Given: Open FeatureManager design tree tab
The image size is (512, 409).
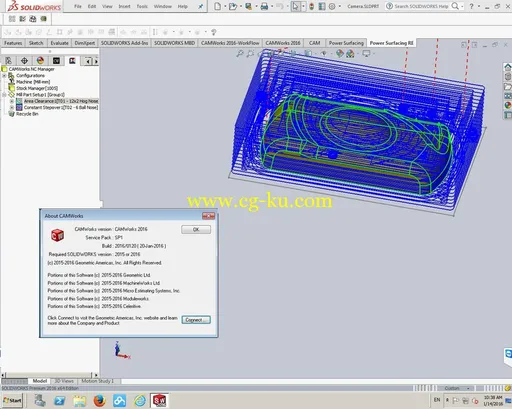Looking at the screenshot, I should click(8, 60).
